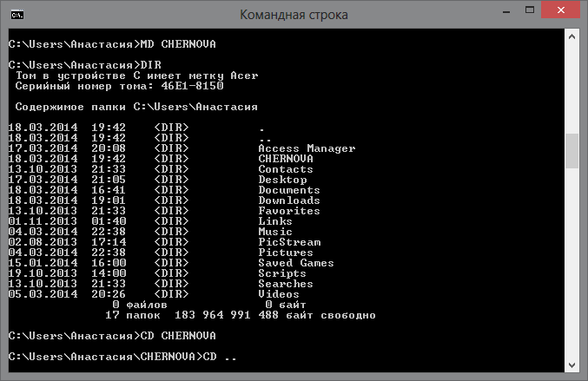
Task: Click the 'Downloads' folder entry
Action: (x=289, y=200)
